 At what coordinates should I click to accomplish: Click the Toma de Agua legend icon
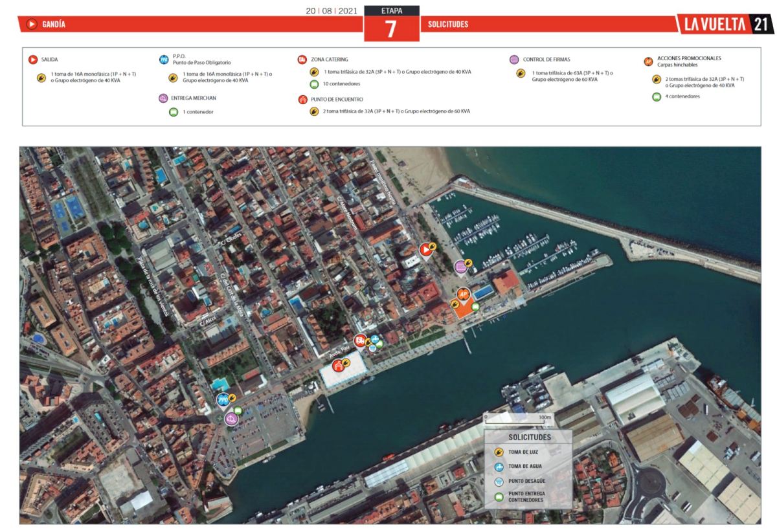(x=499, y=467)
